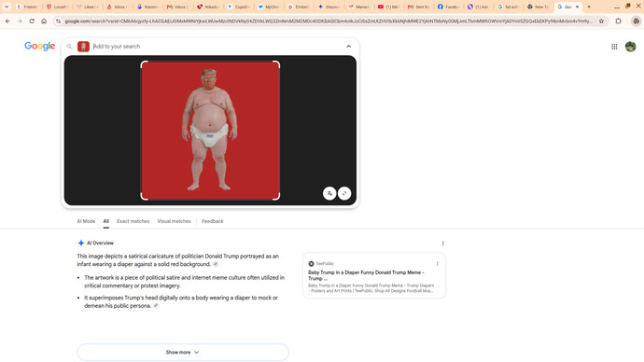Screen dimensions: 644x362
Task: Close the active Google tab
Action: [x=577, y=7]
